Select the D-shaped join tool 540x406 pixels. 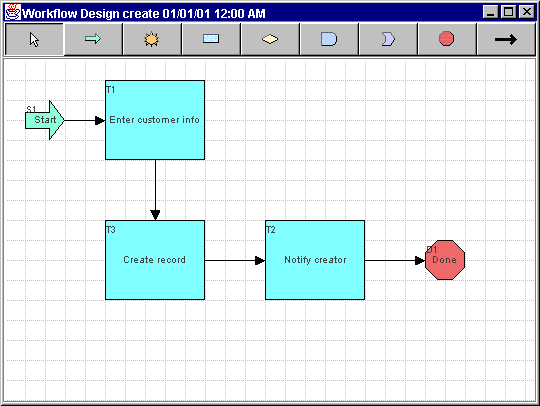pyautogui.click(x=329, y=39)
